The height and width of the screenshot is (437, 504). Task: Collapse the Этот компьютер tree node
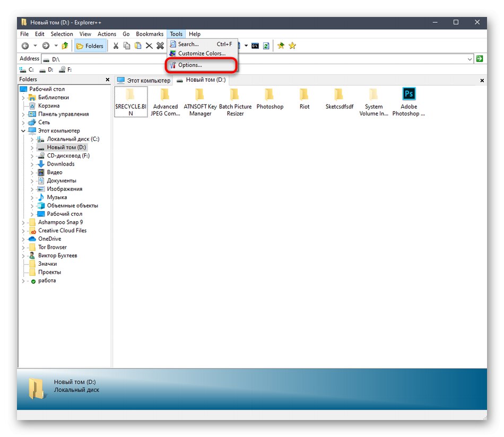[23, 131]
